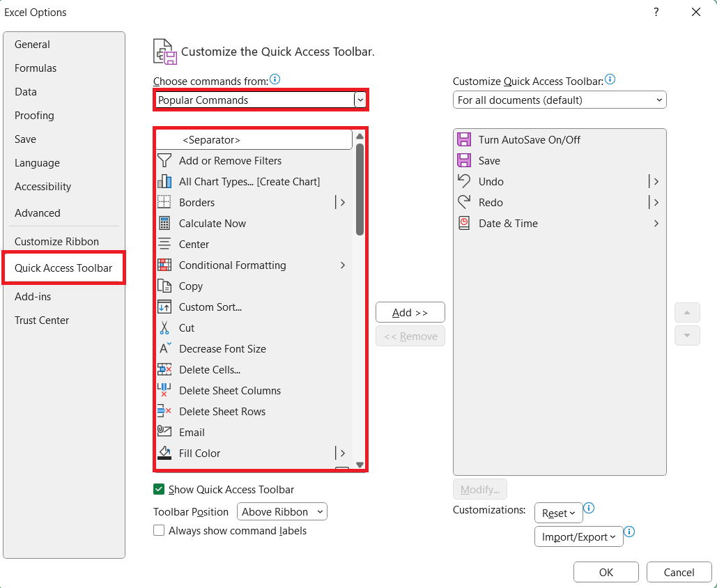Image resolution: width=717 pixels, height=588 pixels.
Task: Select the Redo arrow icon
Action: (464, 201)
